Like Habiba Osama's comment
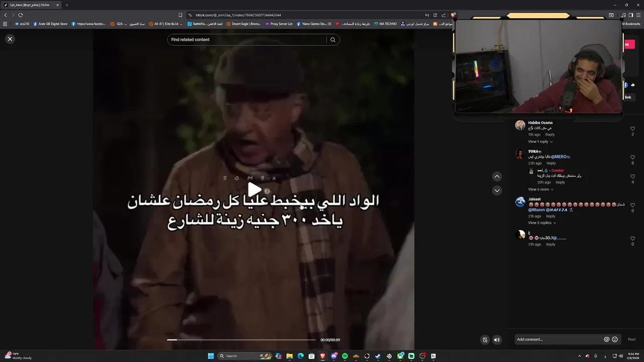 click(632, 129)
